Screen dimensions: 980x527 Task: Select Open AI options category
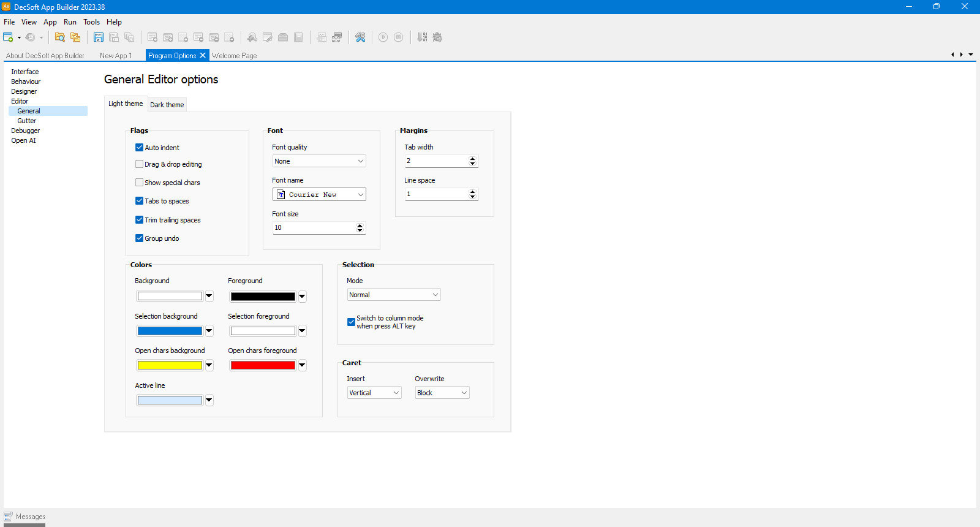click(23, 140)
